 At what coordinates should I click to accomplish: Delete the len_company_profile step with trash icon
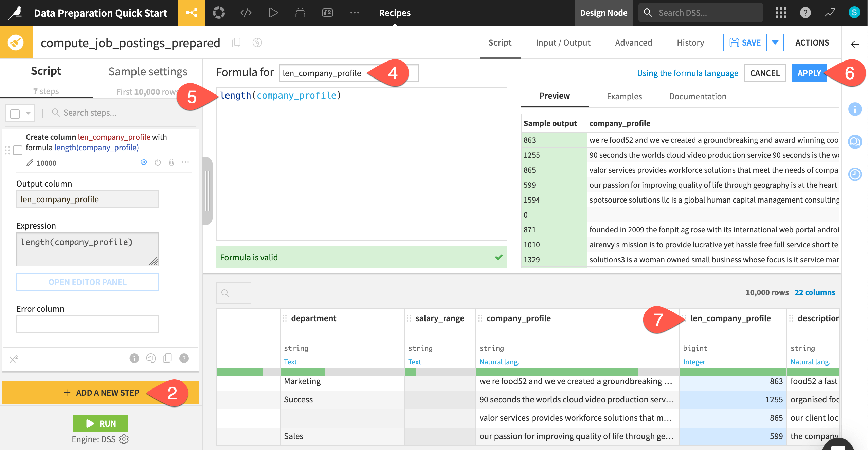coord(171,162)
